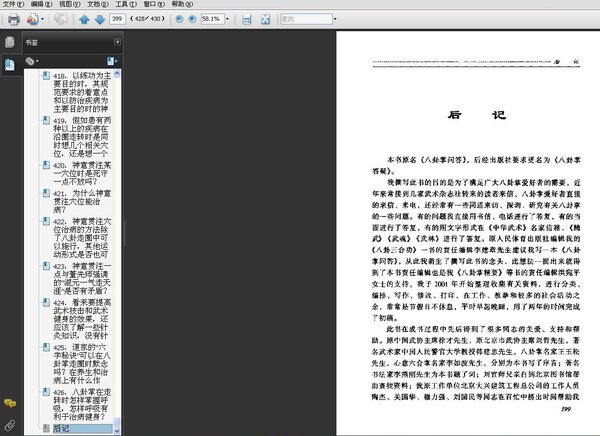Select bookmark 421 为什么神意贯注穴位能治病
The width and height of the screenshot is (600, 436).
(82, 201)
